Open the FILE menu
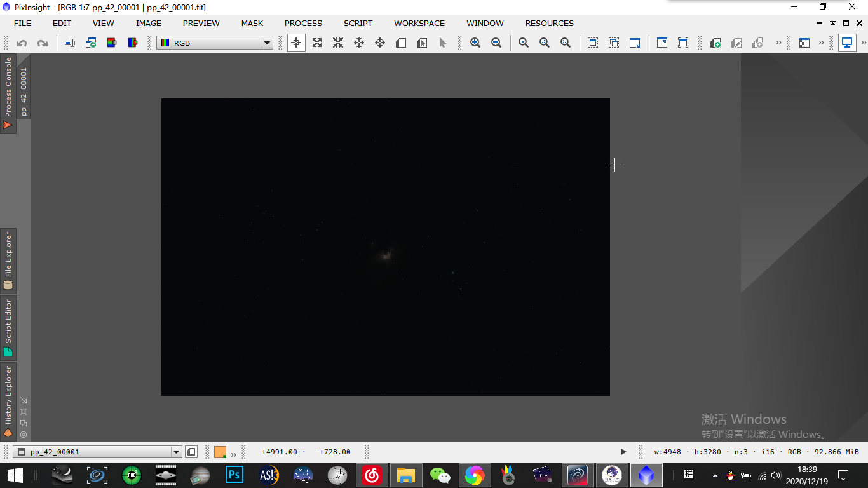 [22, 24]
